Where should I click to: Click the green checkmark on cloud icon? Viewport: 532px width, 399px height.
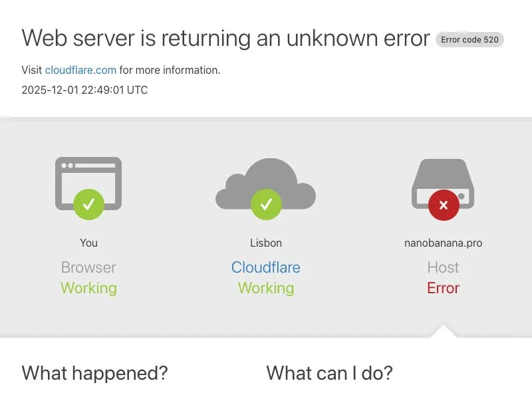coord(266,204)
